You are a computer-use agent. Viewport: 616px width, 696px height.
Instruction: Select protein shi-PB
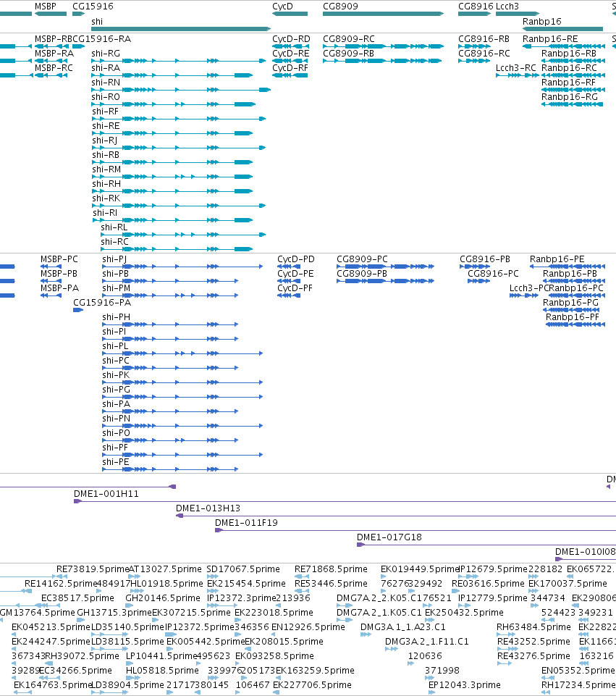click(170, 281)
